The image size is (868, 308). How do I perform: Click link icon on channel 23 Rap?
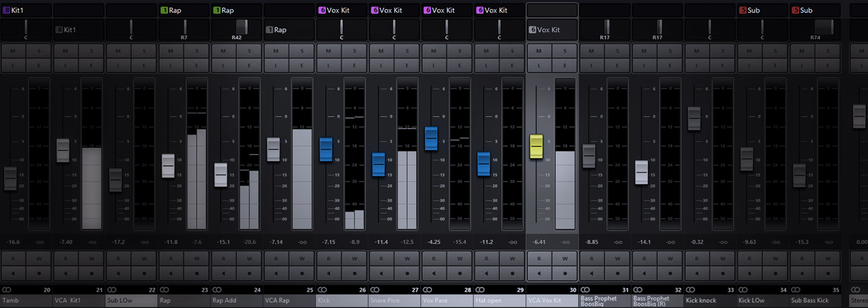pyautogui.click(x=165, y=289)
